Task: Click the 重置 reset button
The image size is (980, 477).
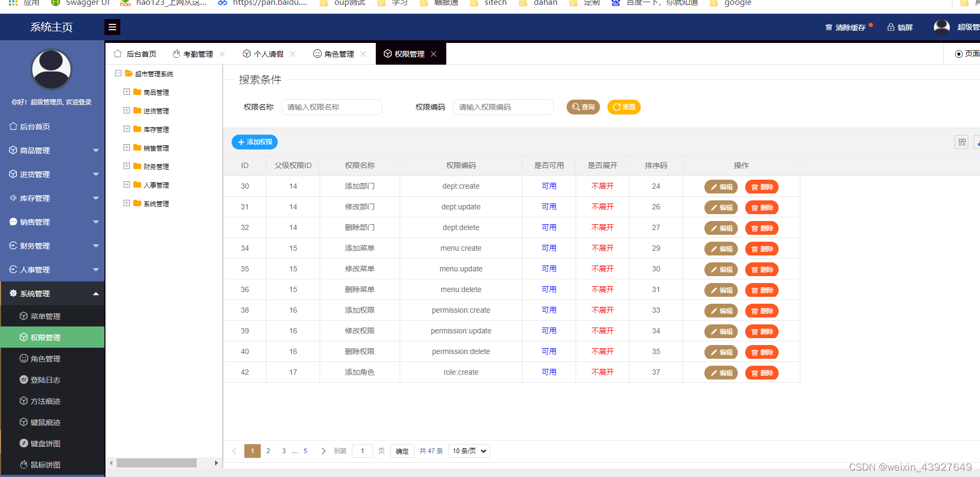Action: (624, 107)
